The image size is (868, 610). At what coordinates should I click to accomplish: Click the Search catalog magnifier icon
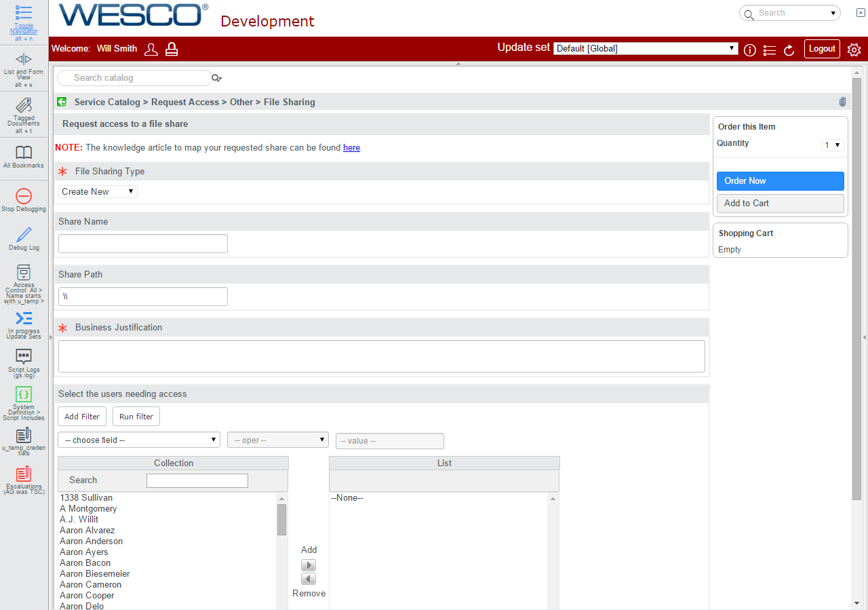click(217, 78)
